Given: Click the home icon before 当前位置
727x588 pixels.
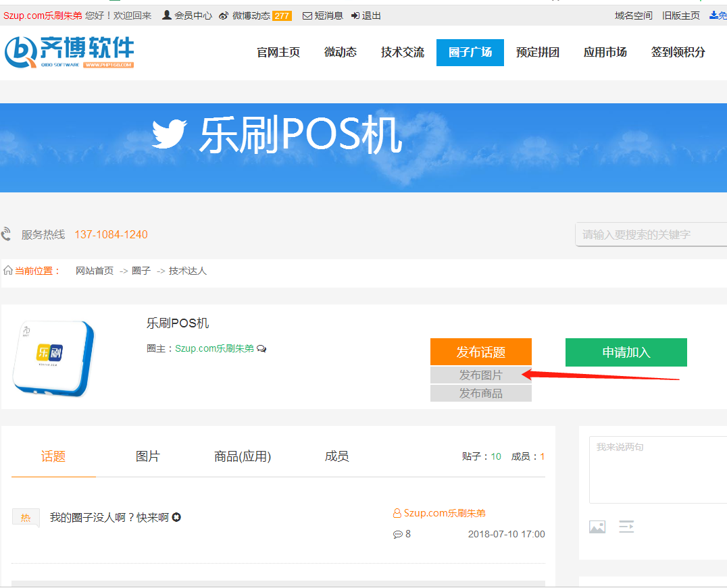Looking at the screenshot, I should pos(8,271).
